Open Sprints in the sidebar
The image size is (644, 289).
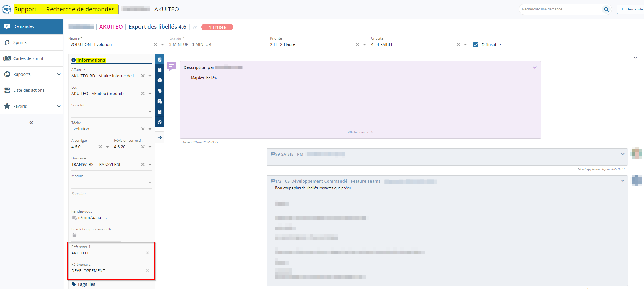[x=20, y=42]
